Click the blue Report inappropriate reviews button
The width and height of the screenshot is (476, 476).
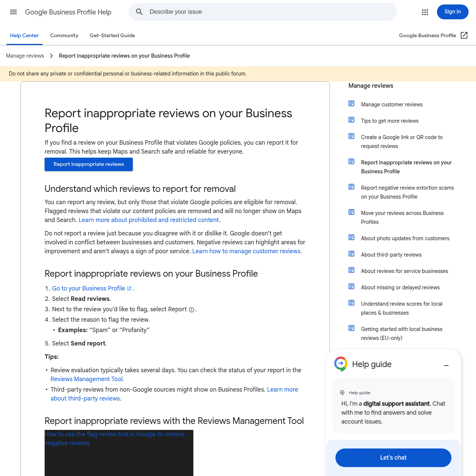[89, 164]
